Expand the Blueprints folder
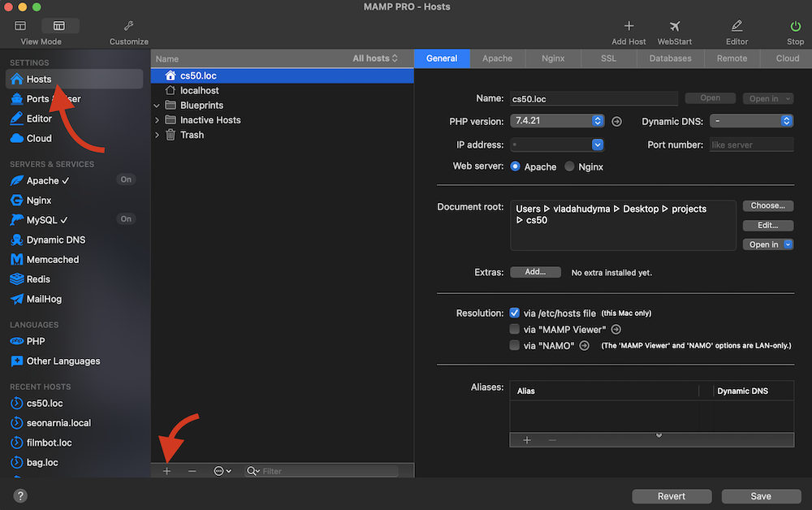The height and width of the screenshot is (510, 812). click(x=157, y=106)
